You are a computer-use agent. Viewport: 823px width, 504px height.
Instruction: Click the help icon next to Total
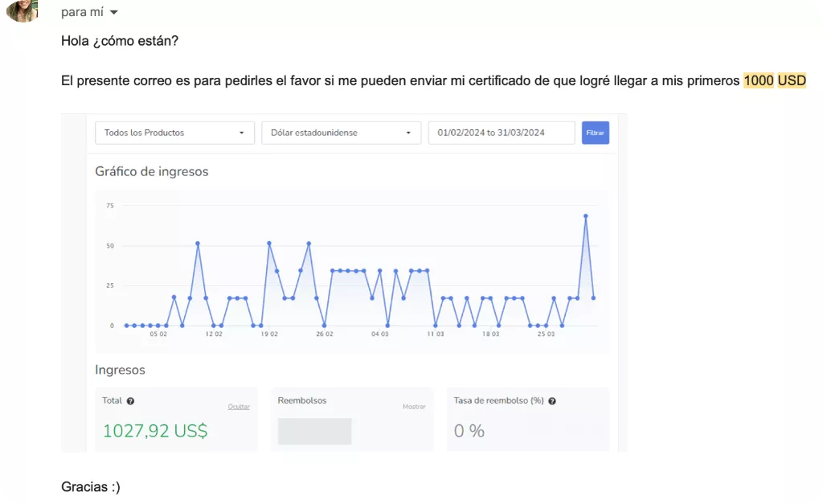(131, 401)
